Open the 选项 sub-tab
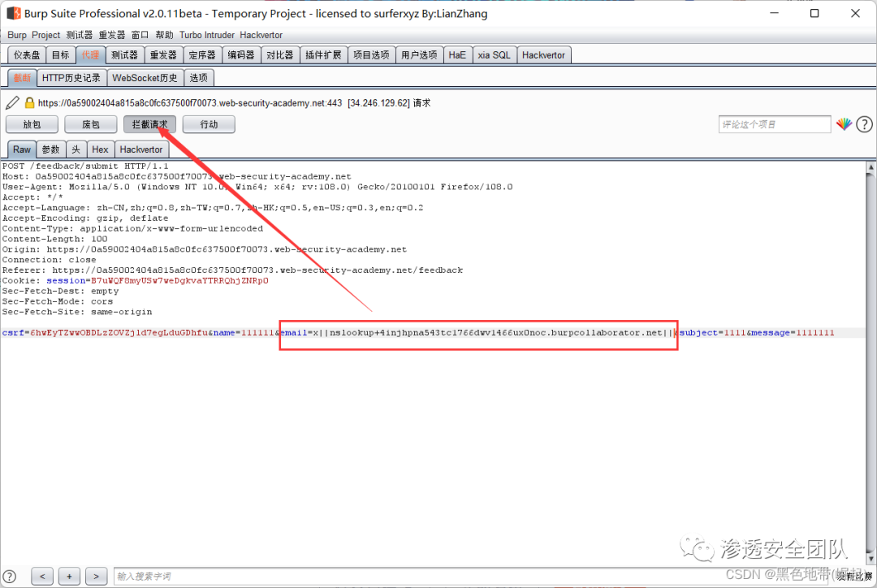The image size is (877, 588). click(199, 78)
